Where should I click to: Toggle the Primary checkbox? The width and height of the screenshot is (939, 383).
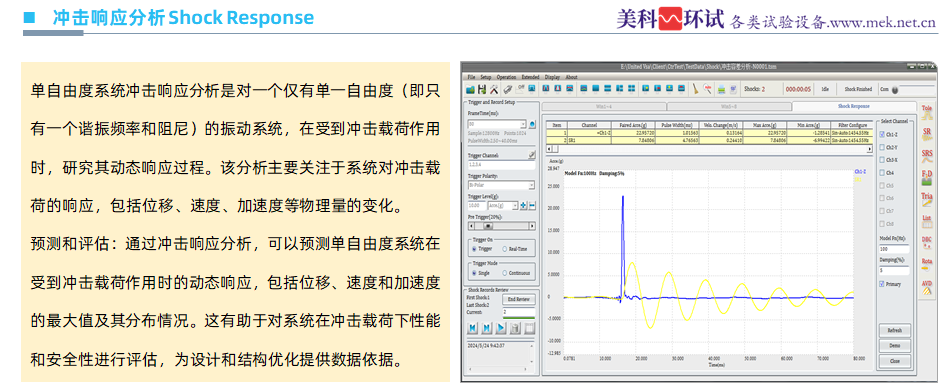[882, 284]
